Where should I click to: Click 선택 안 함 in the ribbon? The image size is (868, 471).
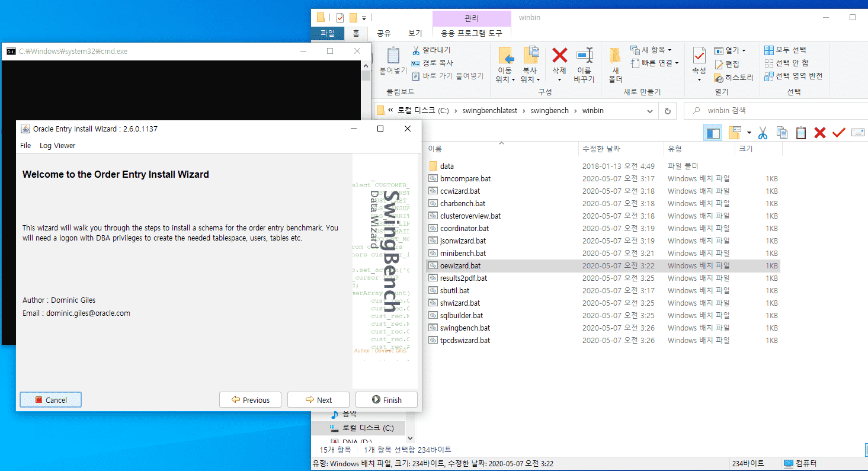(786, 63)
